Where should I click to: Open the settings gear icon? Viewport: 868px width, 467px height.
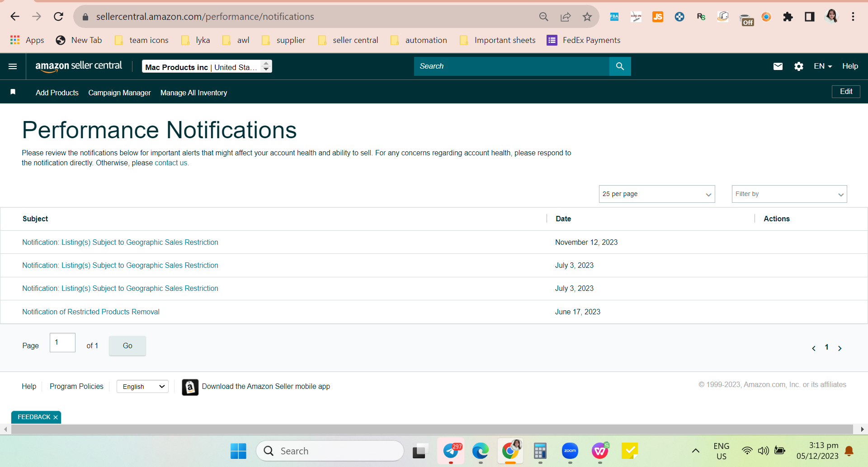pyautogui.click(x=799, y=66)
